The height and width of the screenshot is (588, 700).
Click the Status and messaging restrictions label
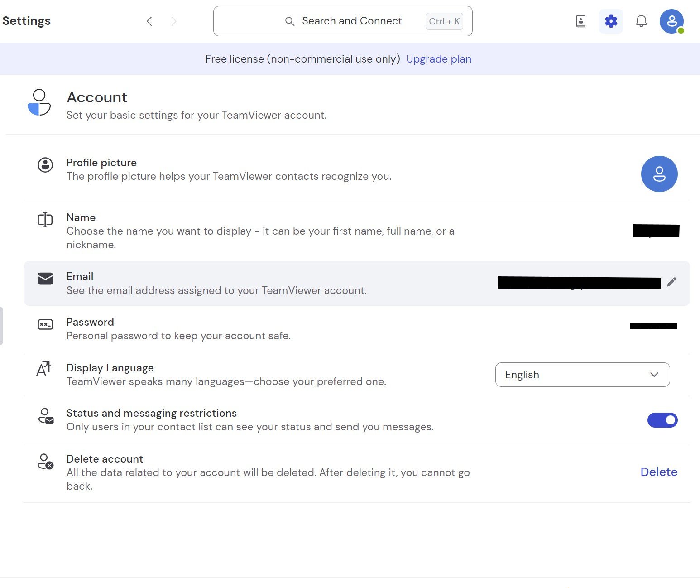(152, 413)
